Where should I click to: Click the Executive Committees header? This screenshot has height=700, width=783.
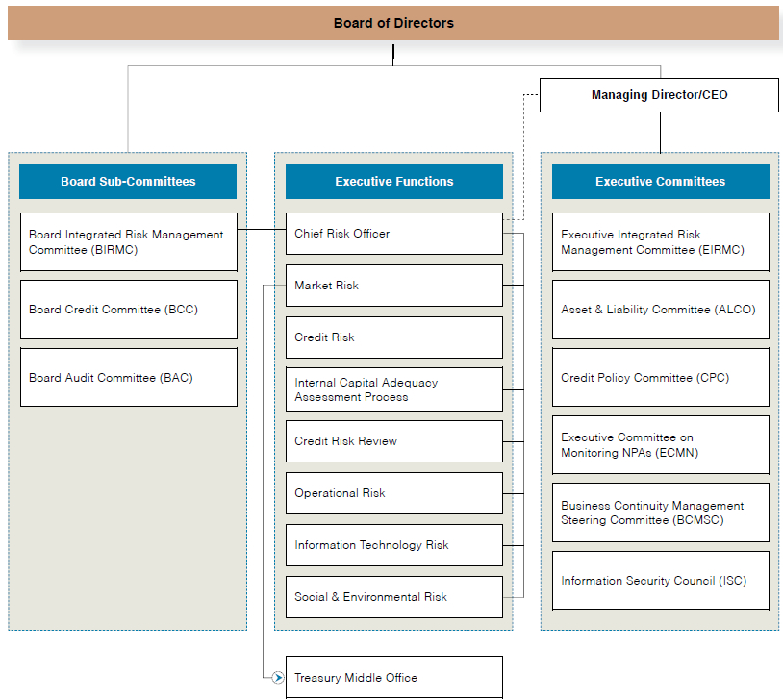tap(660, 181)
